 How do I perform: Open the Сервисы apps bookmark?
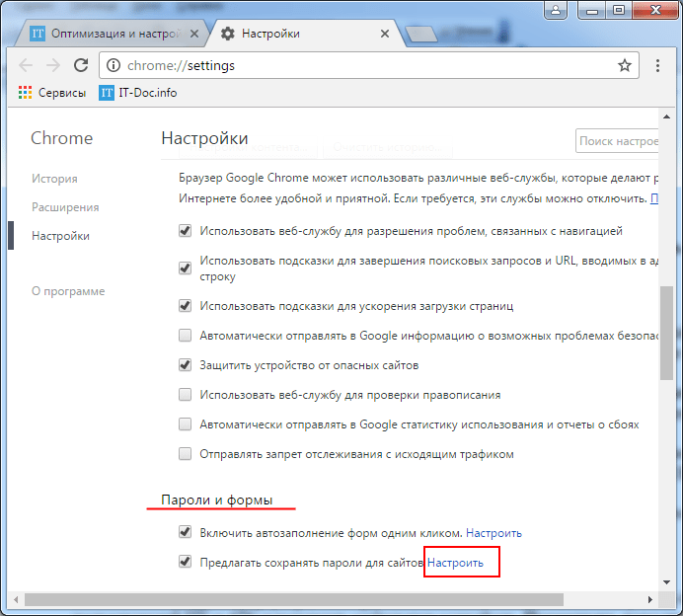(52, 93)
